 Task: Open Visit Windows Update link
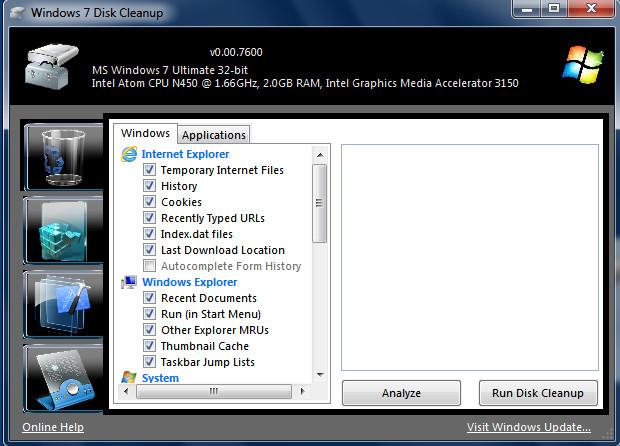click(529, 427)
